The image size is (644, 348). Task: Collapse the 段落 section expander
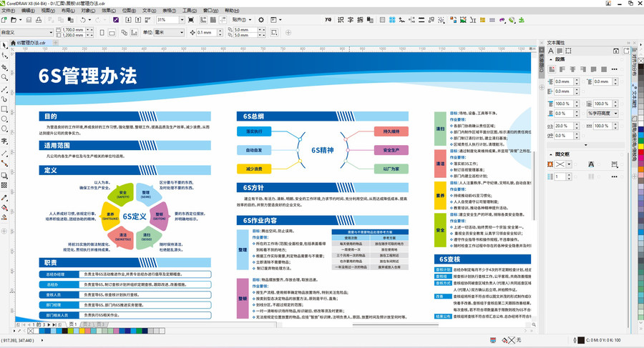[x=551, y=59]
